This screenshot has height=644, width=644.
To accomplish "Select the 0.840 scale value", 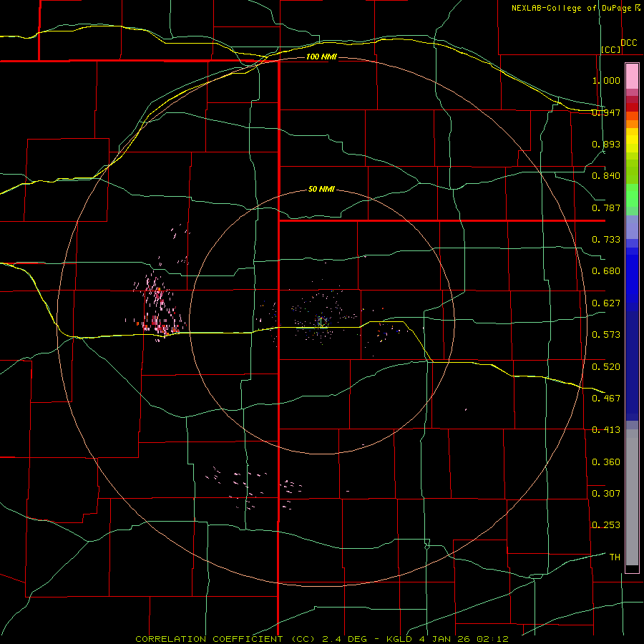I will pyautogui.click(x=606, y=176).
